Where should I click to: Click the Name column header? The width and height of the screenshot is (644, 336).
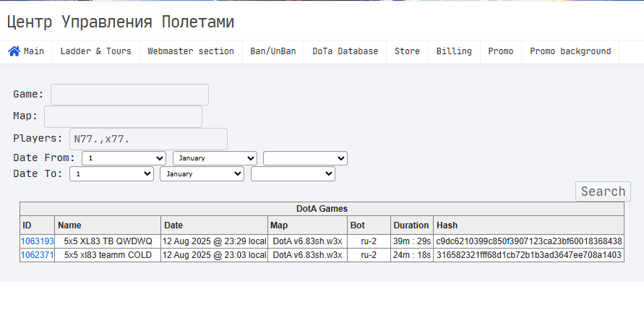pos(108,225)
